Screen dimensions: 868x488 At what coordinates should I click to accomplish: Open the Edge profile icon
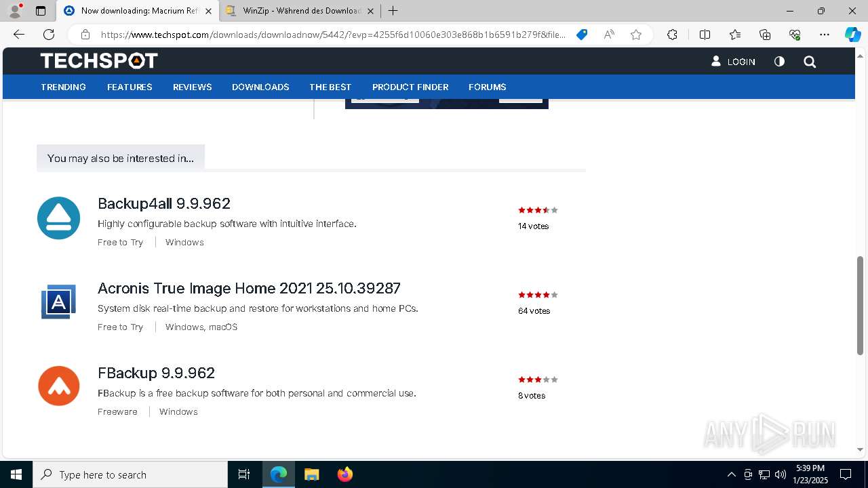(x=15, y=11)
